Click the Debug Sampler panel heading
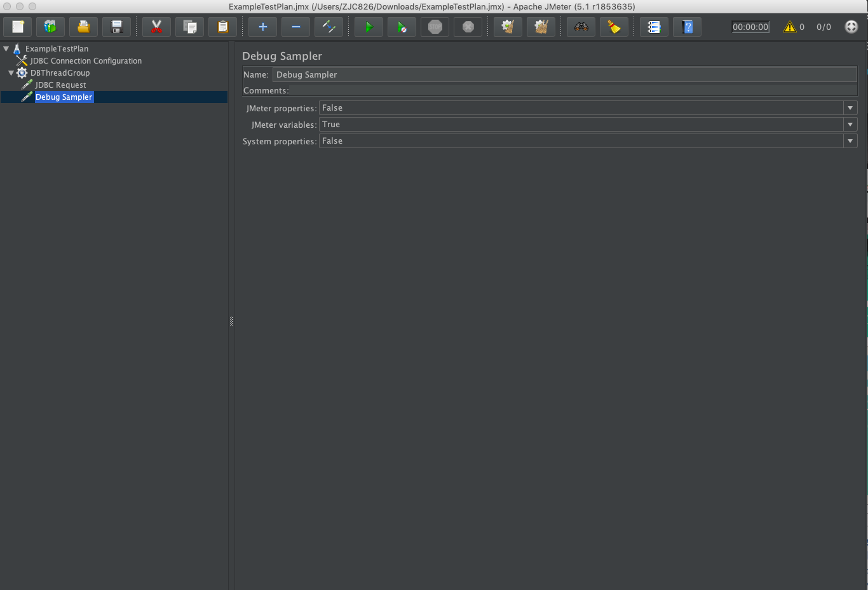The height and width of the screenshot is (590, 868). [x=282, y=56]
